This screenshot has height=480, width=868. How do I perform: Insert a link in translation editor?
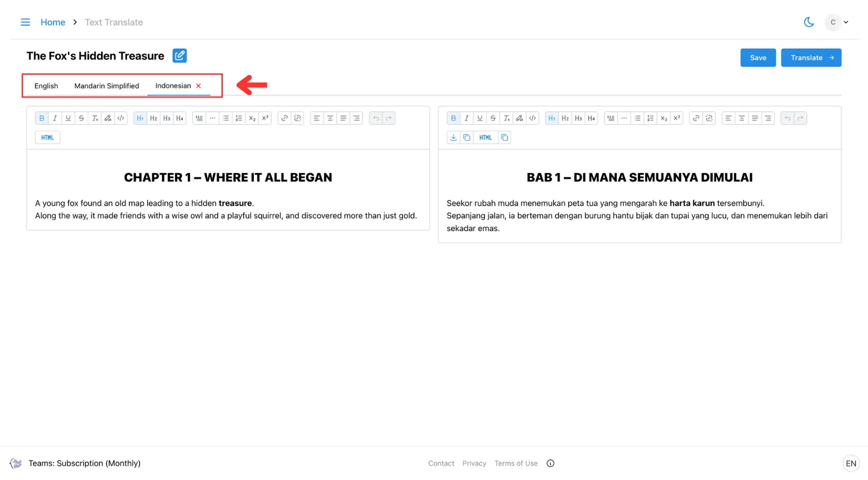point(696,118)
